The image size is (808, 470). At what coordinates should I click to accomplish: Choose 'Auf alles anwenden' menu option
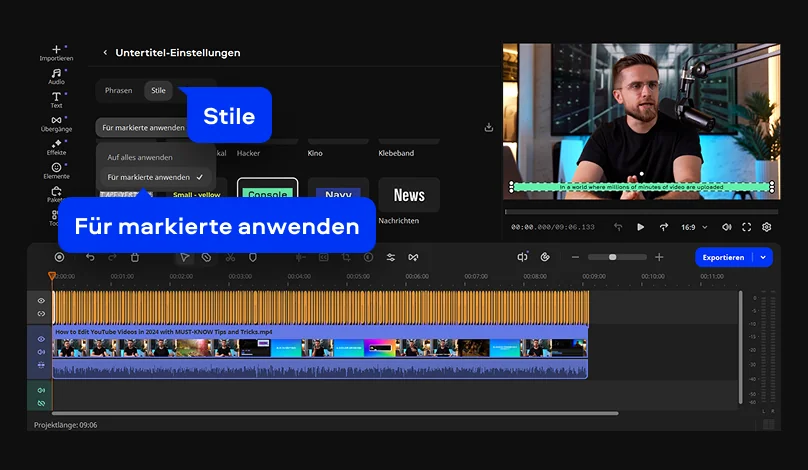coord(140,157)
